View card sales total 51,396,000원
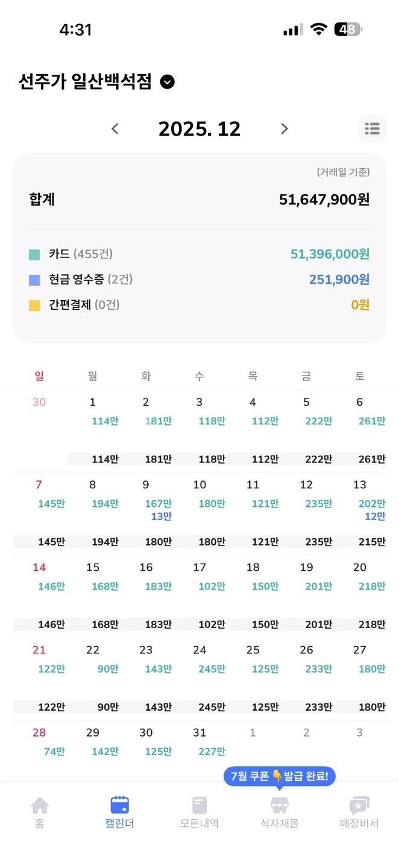Viewport: 399px width, 868px height. 330,254
